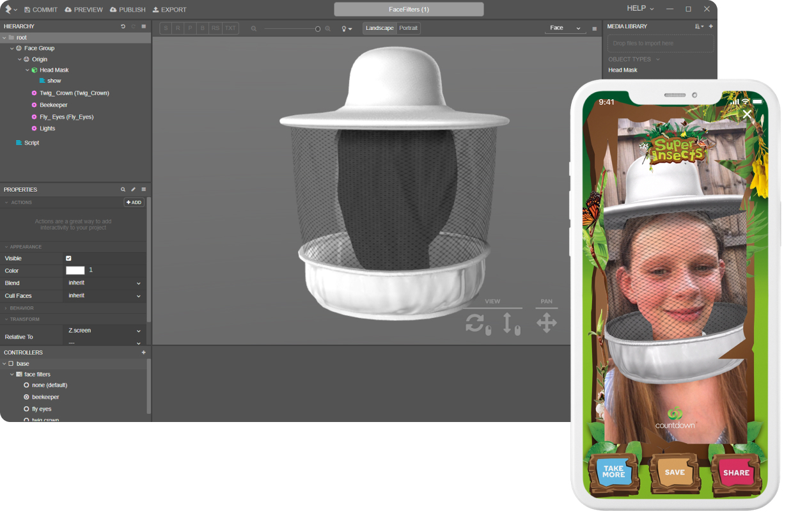Click the Media Library add plus icon
Image resolution: width=807 pixels, height=532 pixels.
711,26
